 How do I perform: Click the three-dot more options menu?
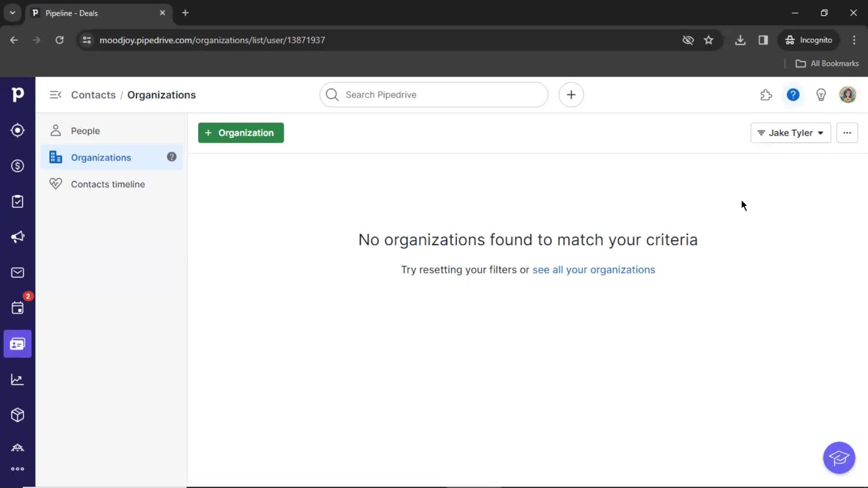click(x=847, y=132)
